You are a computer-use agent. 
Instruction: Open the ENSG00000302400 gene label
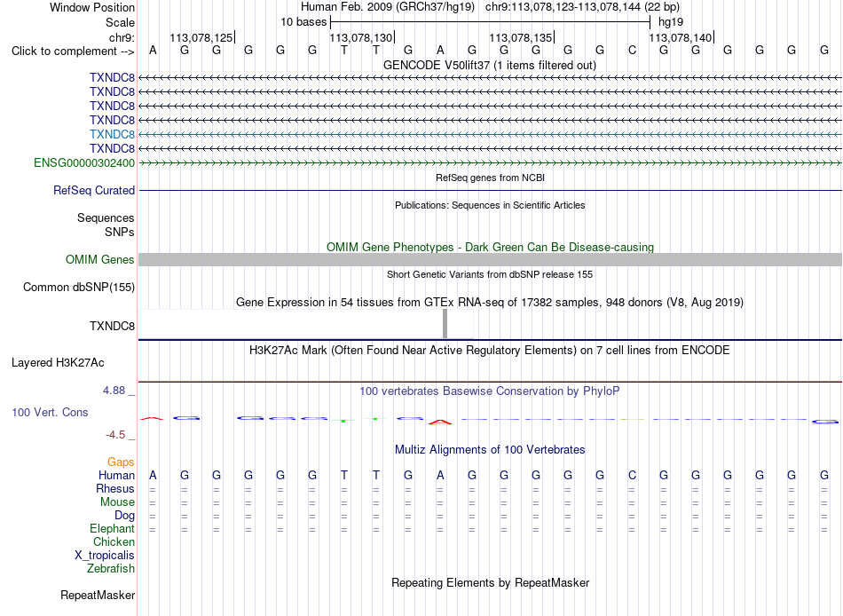click(84, 162)
